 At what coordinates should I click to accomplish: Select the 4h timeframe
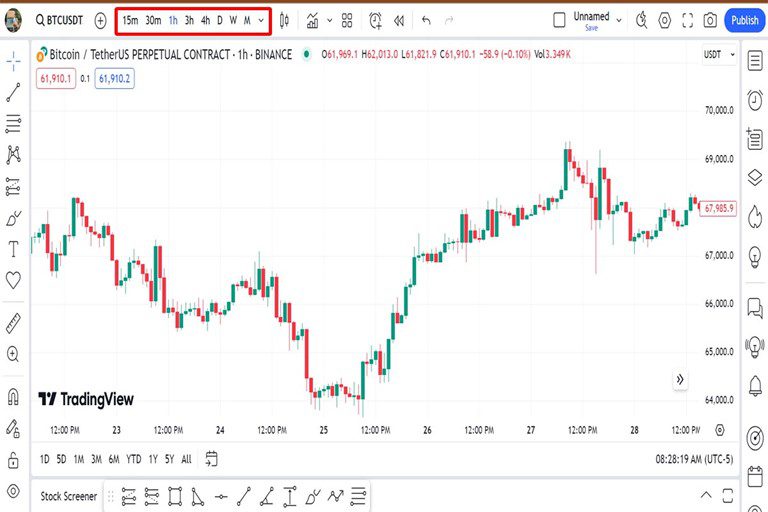click(206, 21)
